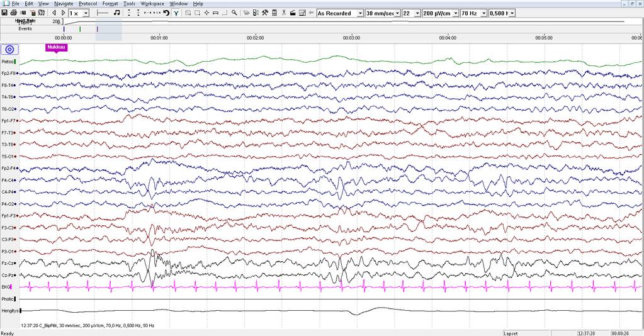Click the undo curved arrow icon
The width and height of the screenshot is (644, 336).
(x=166, y=13)
